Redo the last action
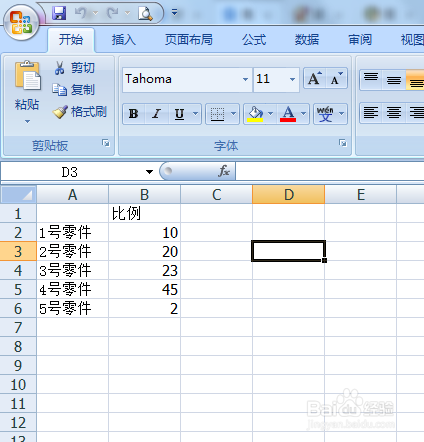Viewport: 424px width, 442px height. pyautogui.click(x=112, y=13)
